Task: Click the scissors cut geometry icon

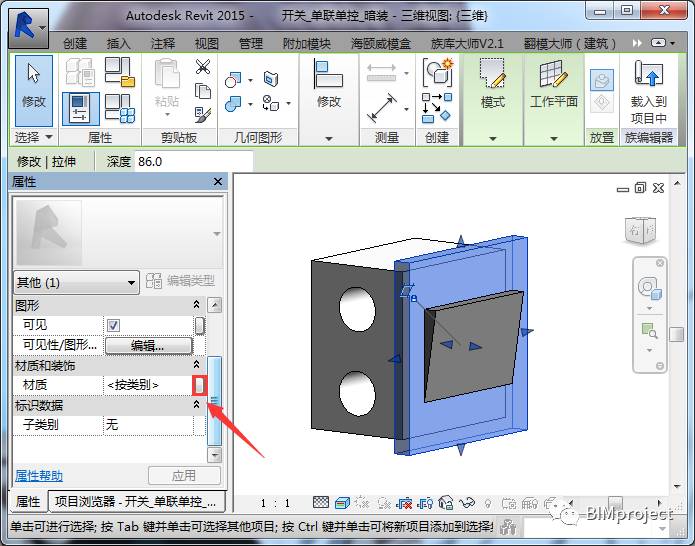Action: (203, 67)
